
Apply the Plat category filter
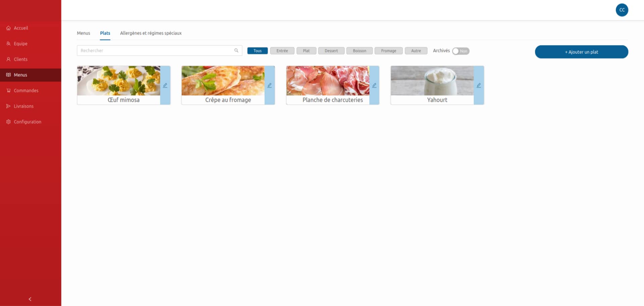click(306, 51)
